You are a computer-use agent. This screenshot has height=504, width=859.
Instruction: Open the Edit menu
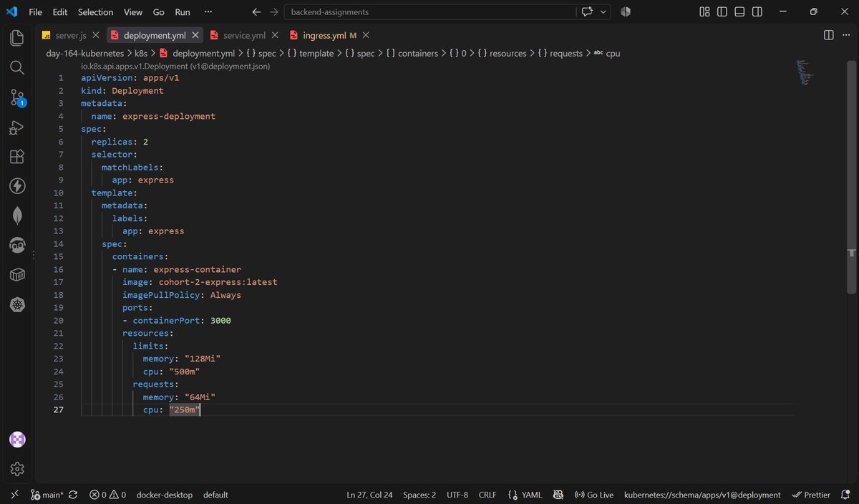pyautogui.click(x=60, y=12)
